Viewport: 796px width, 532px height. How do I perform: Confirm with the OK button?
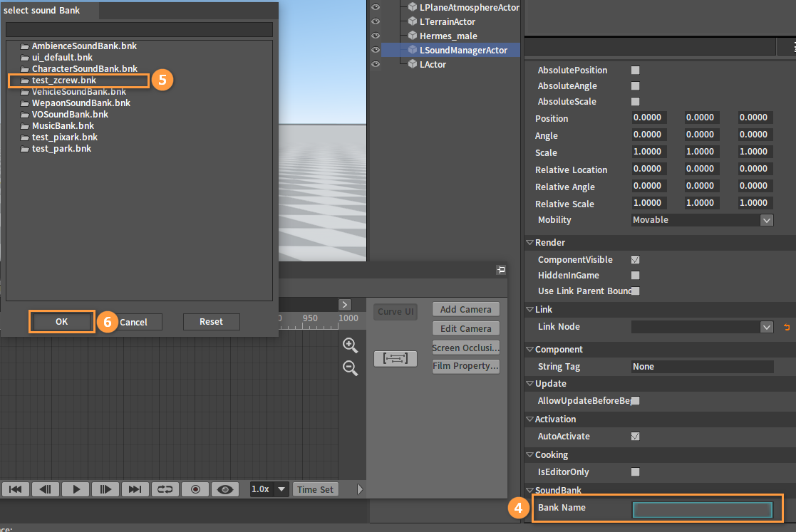click(x=61, y=322)
